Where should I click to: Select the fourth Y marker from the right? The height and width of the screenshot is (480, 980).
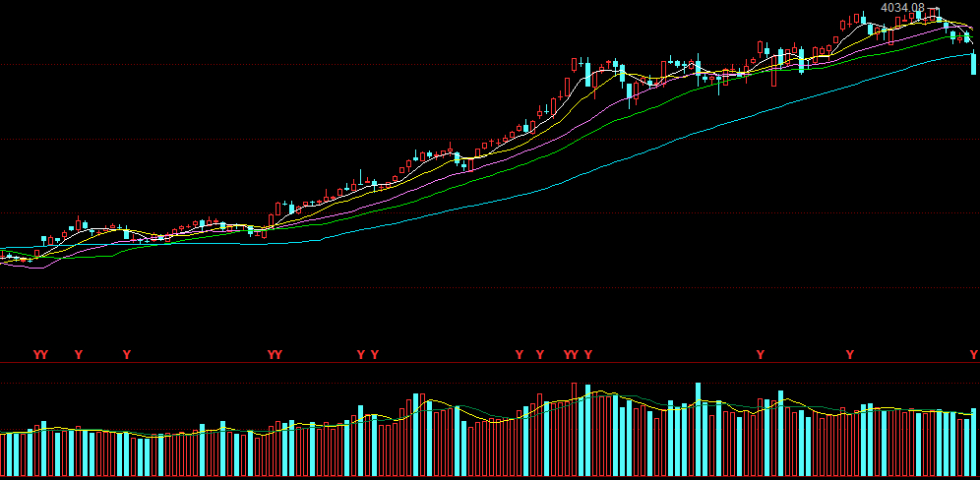click(x=588, y=354)
